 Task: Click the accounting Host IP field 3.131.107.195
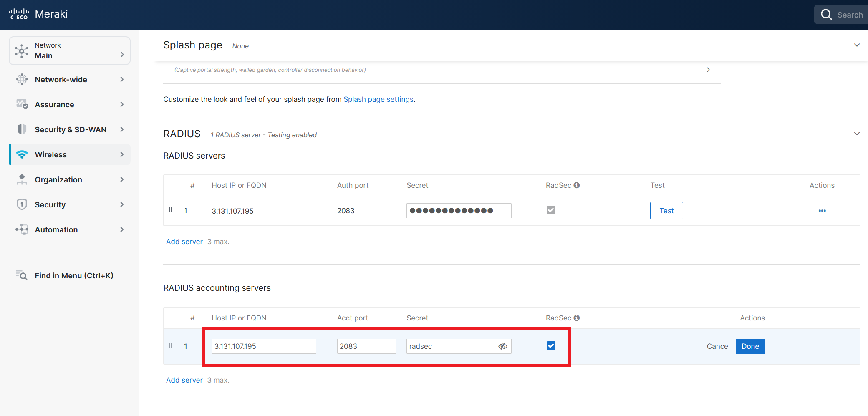264,346
